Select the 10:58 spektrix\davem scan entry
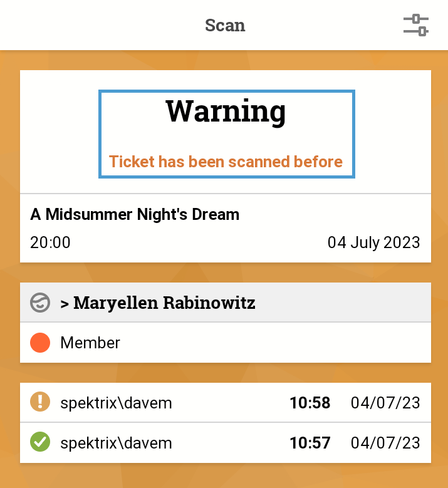This screenshot has height=488, width=448. pyautogui.click(x=226, y=402)
